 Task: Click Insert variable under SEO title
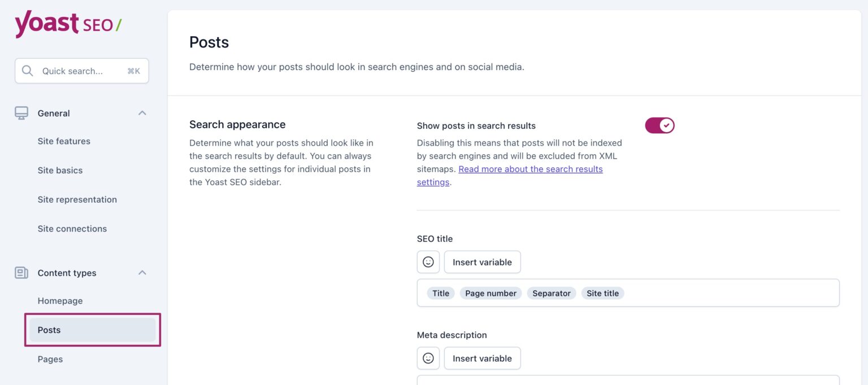482,261
